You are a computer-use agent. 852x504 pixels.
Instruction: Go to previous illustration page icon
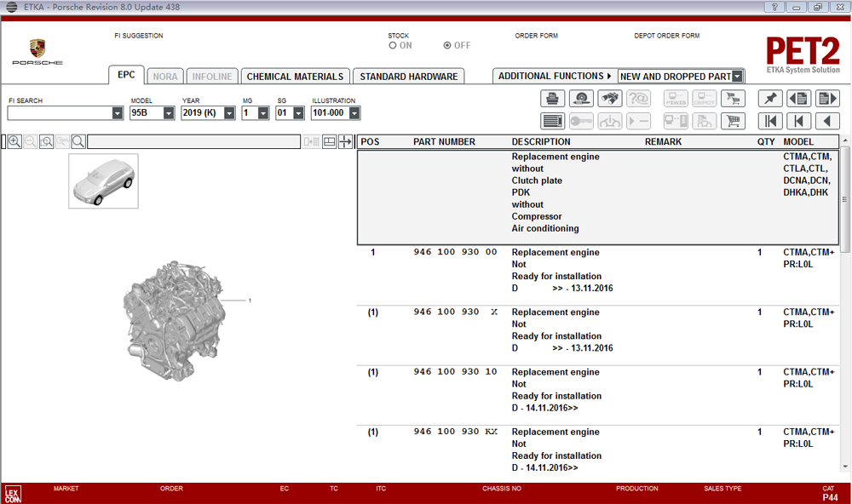pyautogui.click(x=799, y=98)
